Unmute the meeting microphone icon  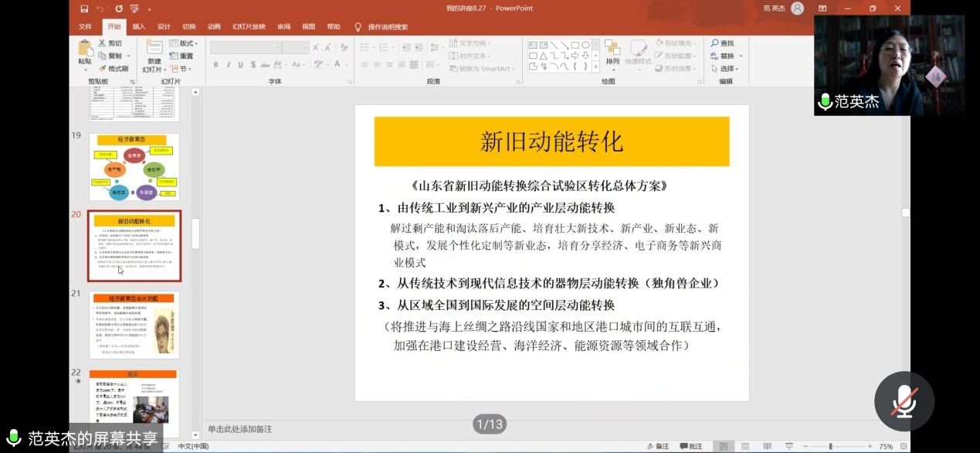tap(904, 400)
